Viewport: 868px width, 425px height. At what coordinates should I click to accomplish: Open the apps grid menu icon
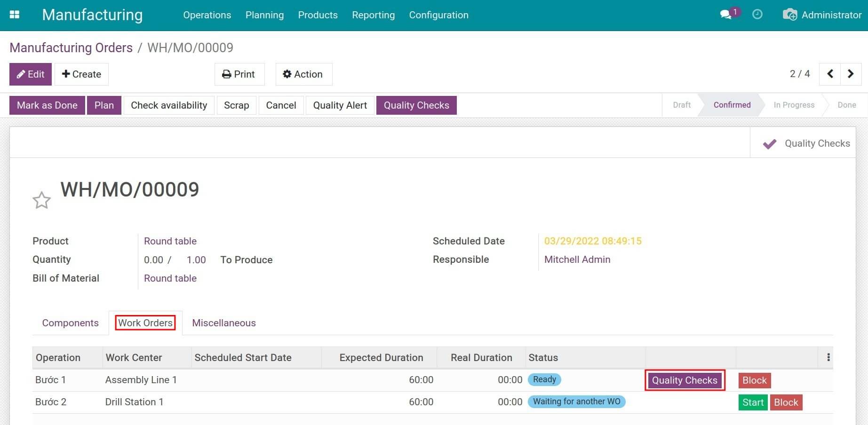coord(15,15)
